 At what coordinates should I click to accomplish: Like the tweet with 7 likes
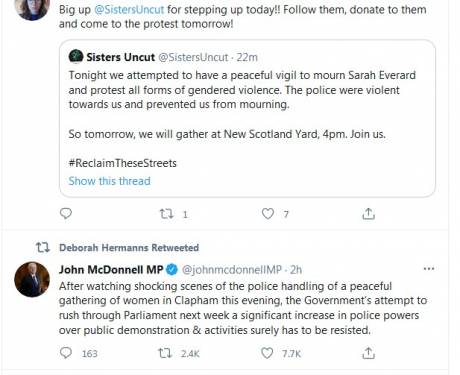(x=268, y=213)
